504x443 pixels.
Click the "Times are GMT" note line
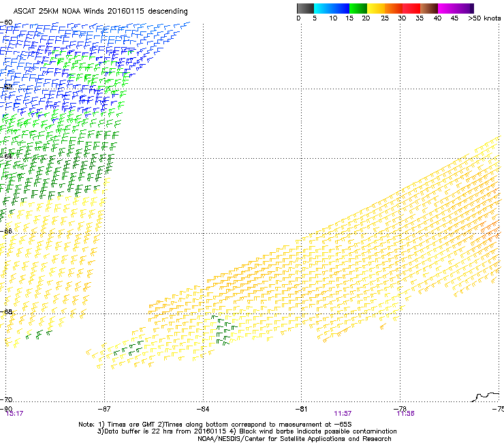point(215,425)
